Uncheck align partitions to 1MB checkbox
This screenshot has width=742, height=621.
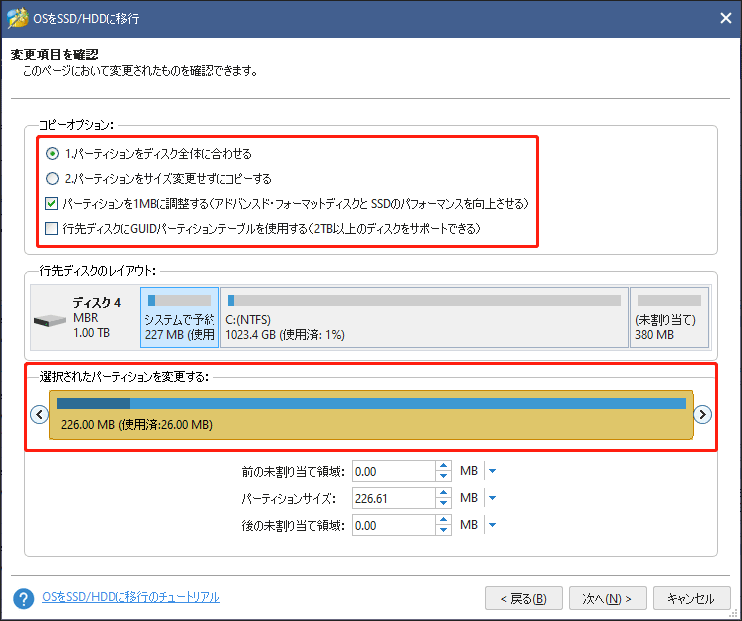click(53, 204)
